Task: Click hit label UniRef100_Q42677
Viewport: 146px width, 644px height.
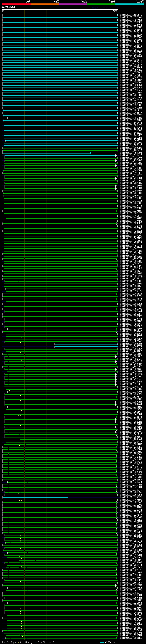Action: tap(131, 113)
